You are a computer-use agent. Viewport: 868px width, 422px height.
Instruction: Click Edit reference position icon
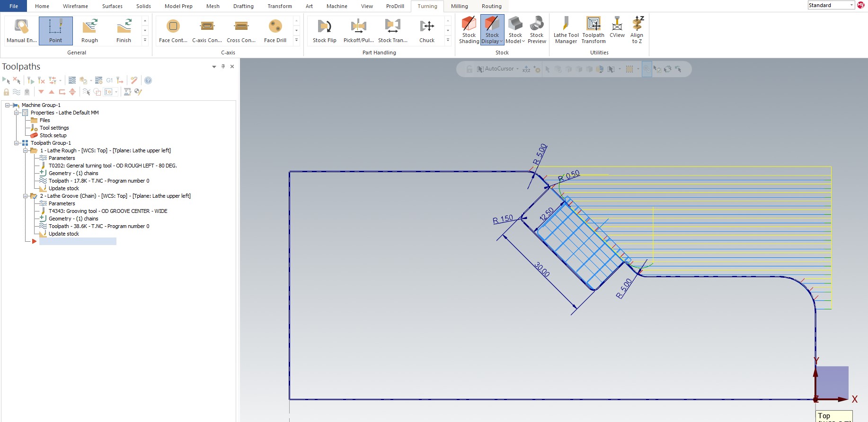[x=138, y=92]
